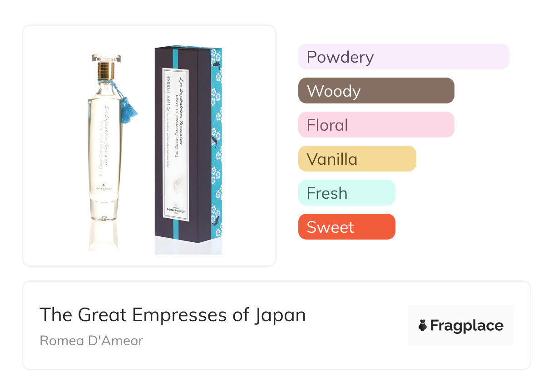Select the mint Fresh accord bar
This screenshot has width=553, height=392.
(x=346, y=193)
